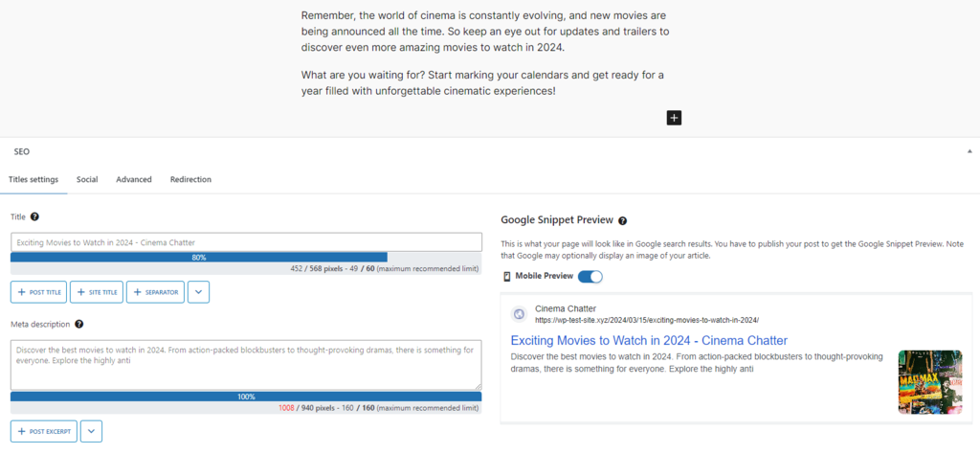
Task: Select the Redirection tab
Action: (190, 179)
